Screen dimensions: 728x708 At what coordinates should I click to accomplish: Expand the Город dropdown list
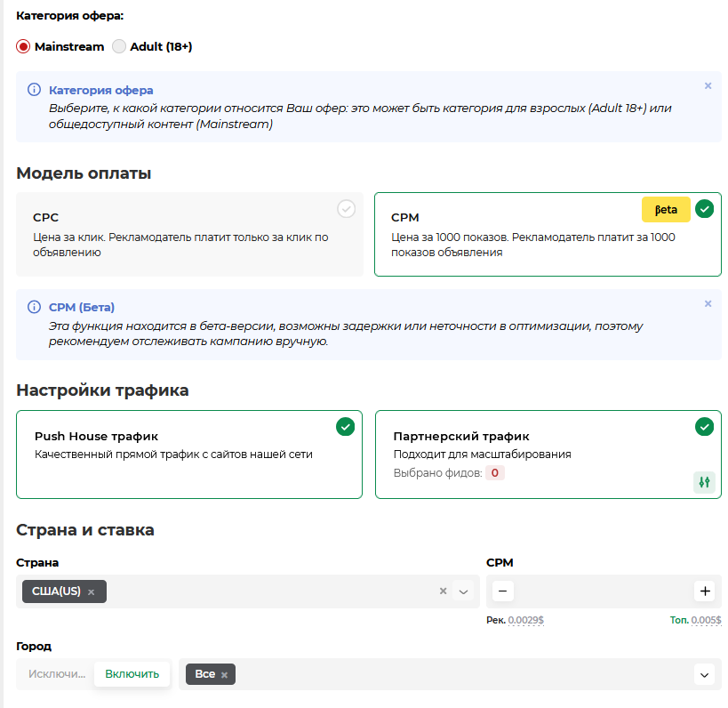[705, 675]
